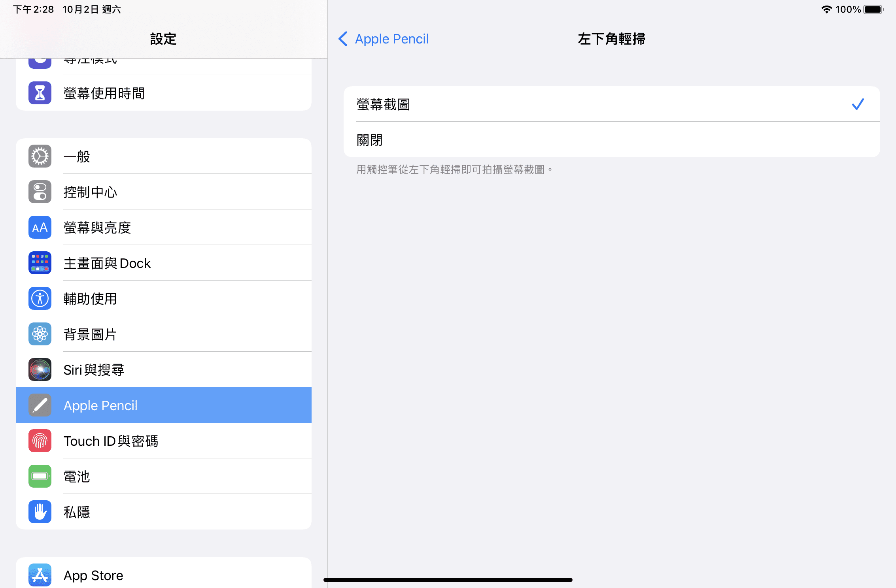Go back to Apple Pencil page
This screenshot has height=588, width=896.
pos(384,39)
